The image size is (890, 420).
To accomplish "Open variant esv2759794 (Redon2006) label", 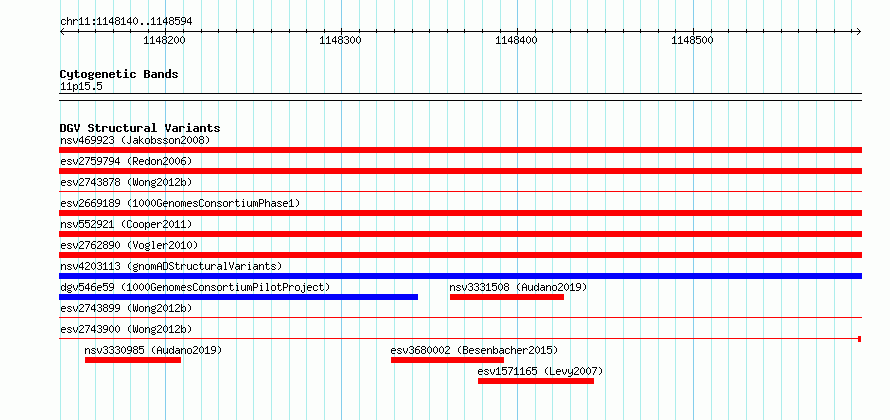I will tap(126, 161).
